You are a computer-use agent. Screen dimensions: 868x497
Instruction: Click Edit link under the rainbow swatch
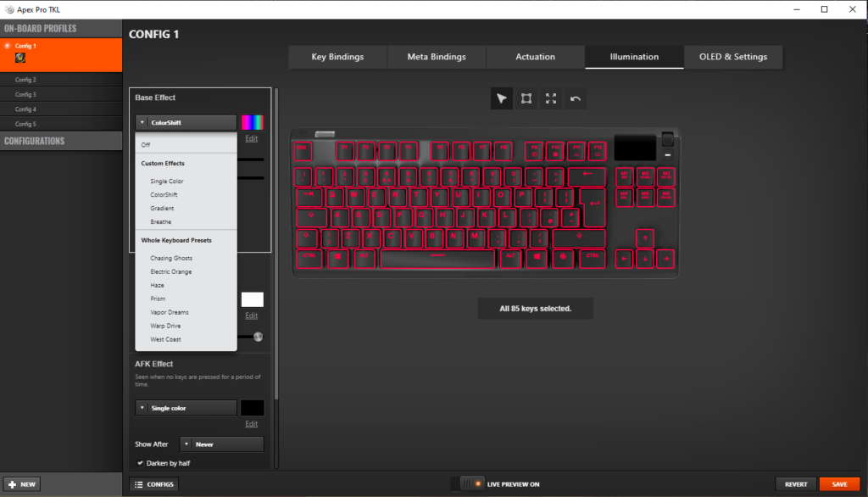(251, 138)
